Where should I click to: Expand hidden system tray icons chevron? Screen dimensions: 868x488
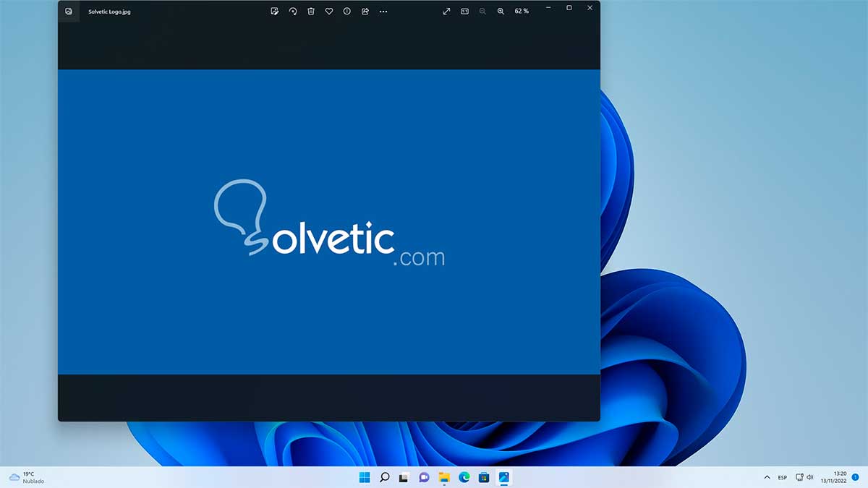pos(767,478)
